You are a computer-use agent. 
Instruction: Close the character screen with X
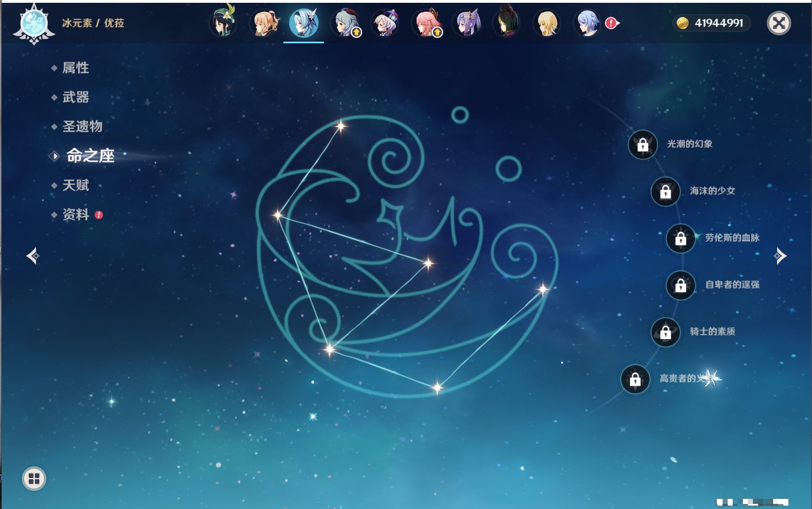pos(779,23)
